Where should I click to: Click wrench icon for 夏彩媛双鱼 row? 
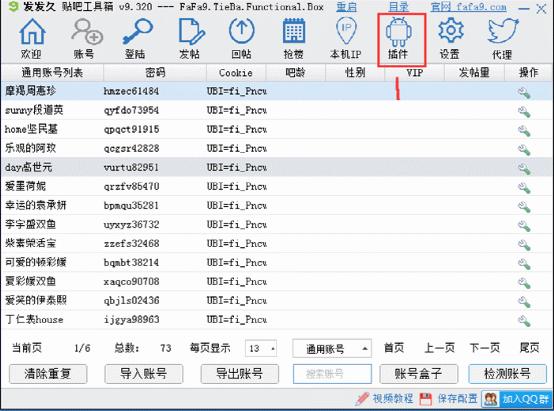(524, 283)
